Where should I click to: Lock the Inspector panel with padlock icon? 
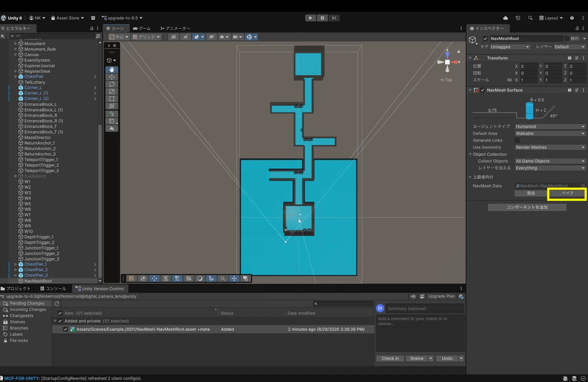tap(576, 28)
